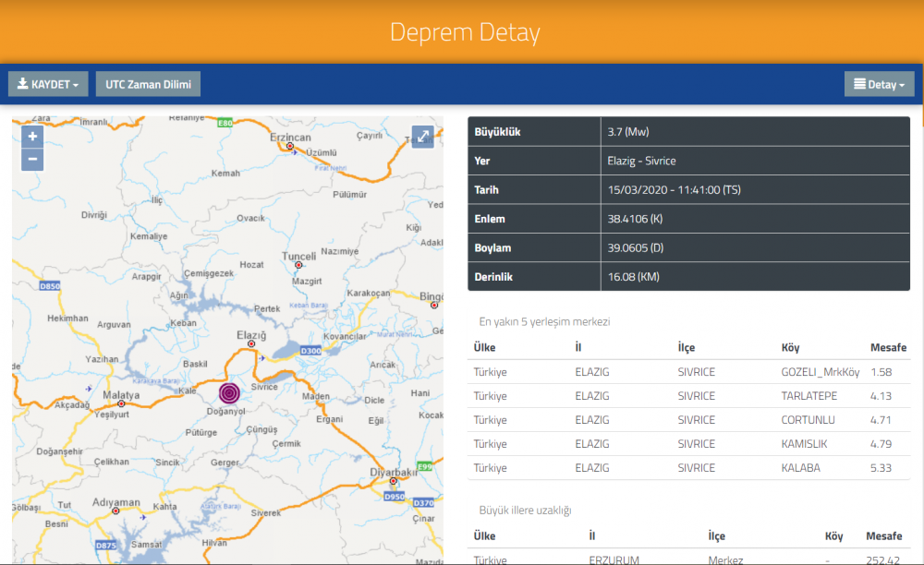Image resolution: width=924 pixels, height=565 pixels.
Task: Open the Detay dropdown menu
Action: 879,84
